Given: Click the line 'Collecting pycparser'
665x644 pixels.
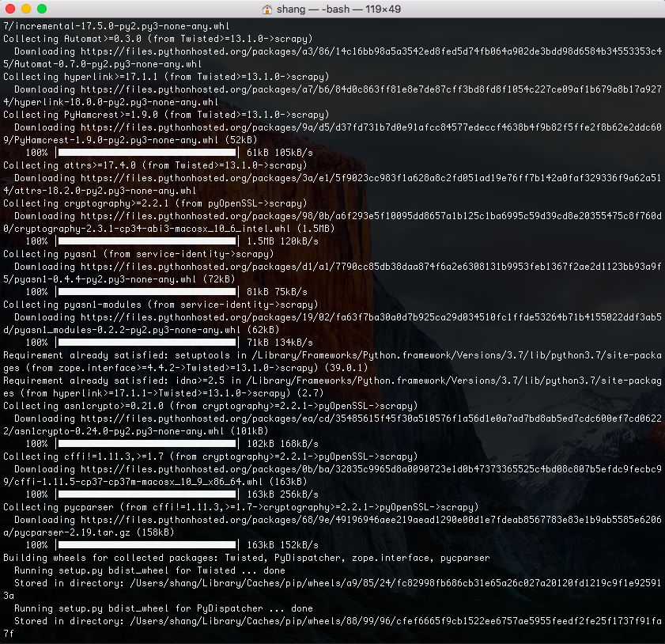Looking at the screenshot, I should 241,507.
